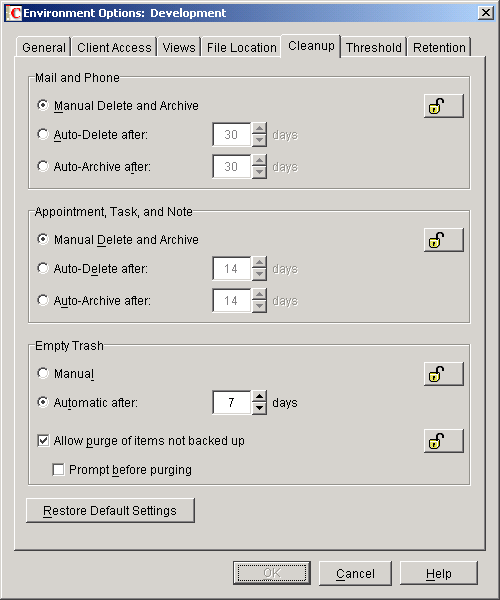
Task: Select the Cleanup tab
Action: click(311, 46)
